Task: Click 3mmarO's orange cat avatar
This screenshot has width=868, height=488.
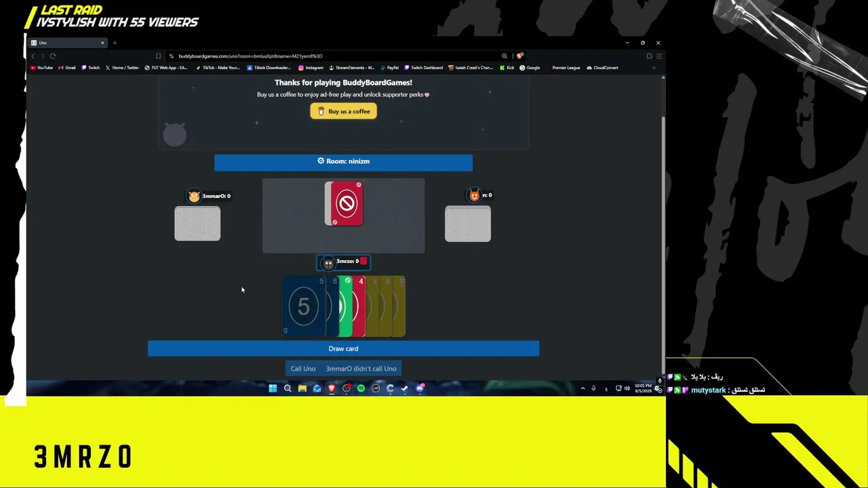Action: (x=194, y=196)
